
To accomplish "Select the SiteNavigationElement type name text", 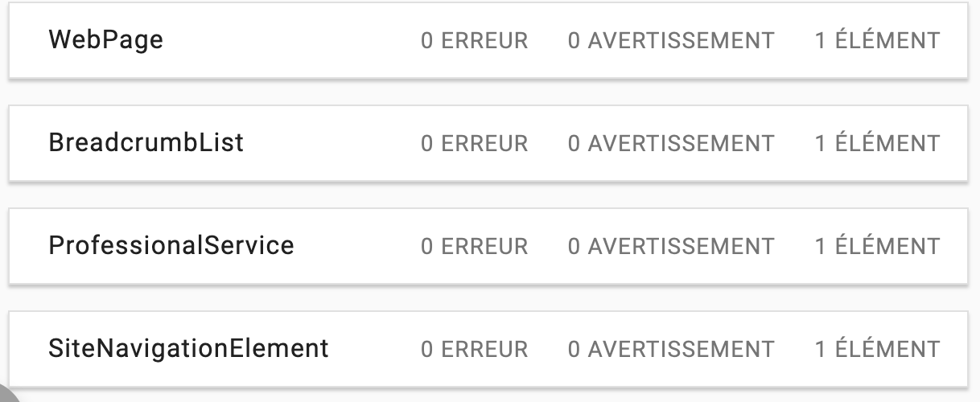I will pyautogui.click(x=188, y=349).
